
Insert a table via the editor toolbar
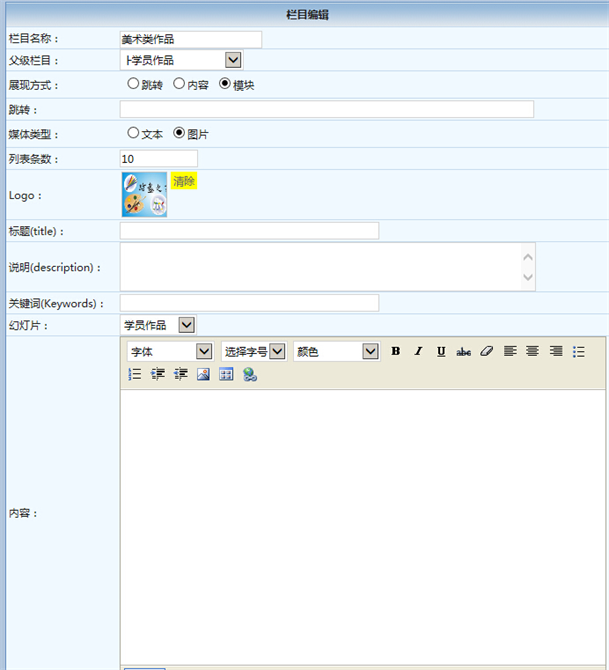point(226,374)
